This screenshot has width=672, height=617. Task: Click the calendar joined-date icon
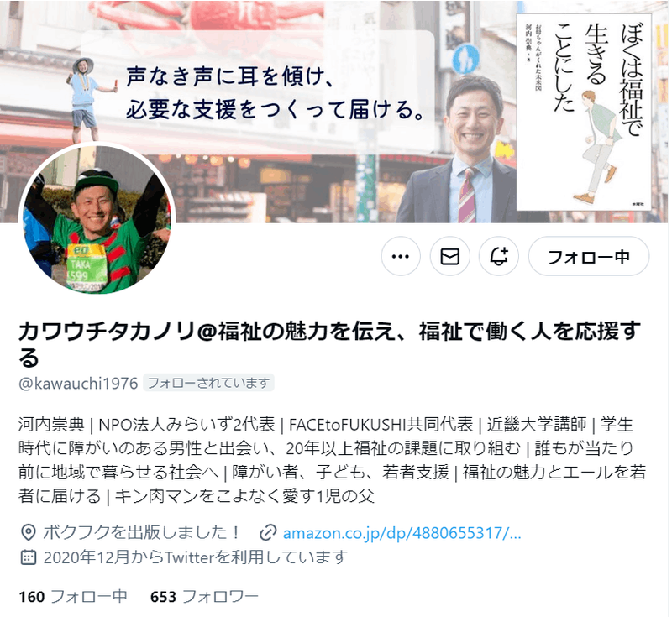(29, 557)
